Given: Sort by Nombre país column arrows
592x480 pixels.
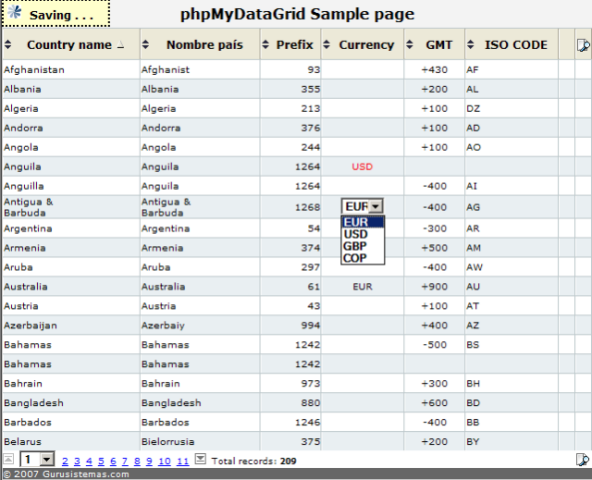Looking at the screenshot, I should coord(145,45).
